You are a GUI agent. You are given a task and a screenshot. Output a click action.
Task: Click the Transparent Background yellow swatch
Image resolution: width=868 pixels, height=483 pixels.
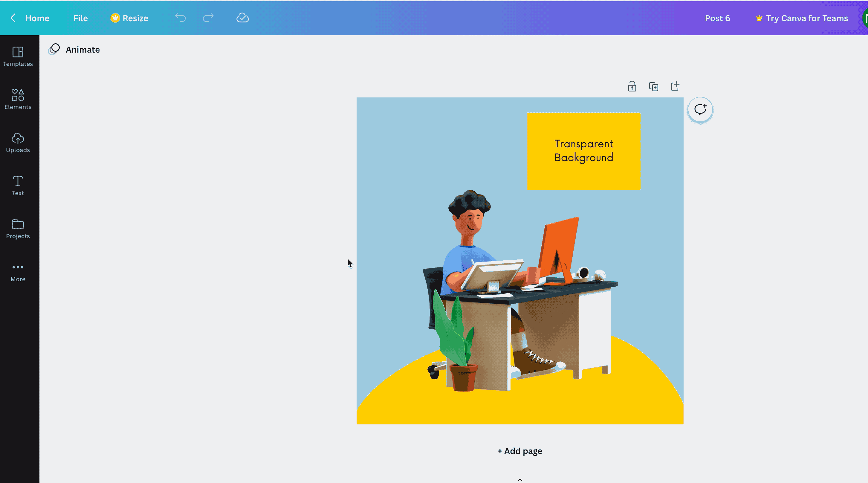[584, 151]
